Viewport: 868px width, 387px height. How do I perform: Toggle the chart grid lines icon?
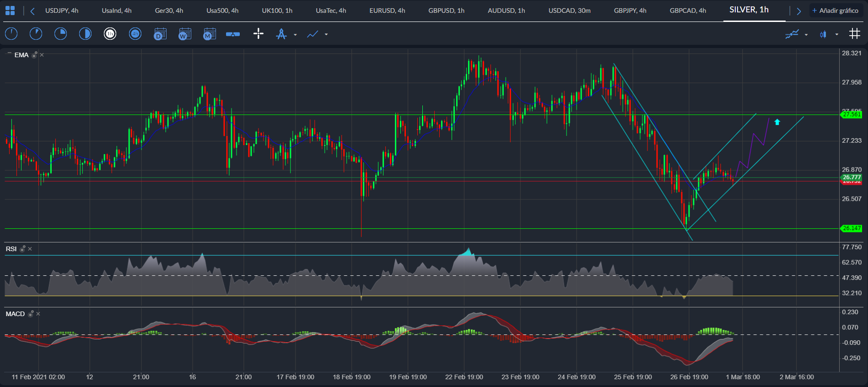tap(854, 33)
